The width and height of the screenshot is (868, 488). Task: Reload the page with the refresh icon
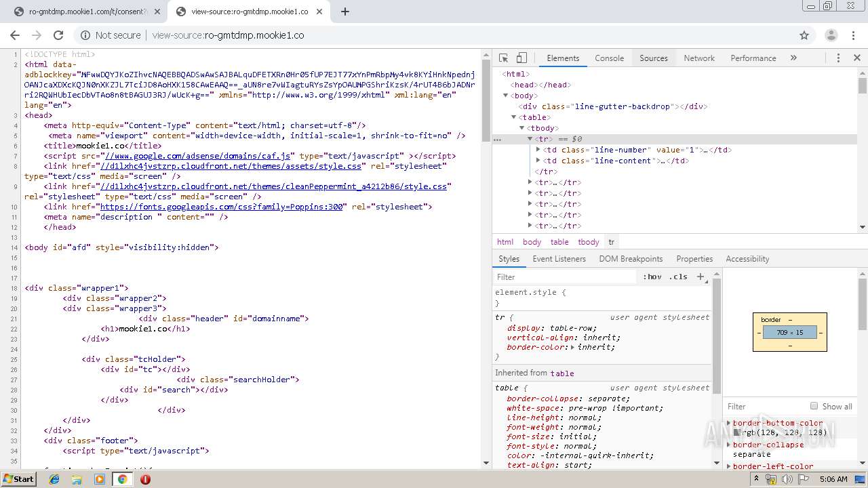coord(58,35)
